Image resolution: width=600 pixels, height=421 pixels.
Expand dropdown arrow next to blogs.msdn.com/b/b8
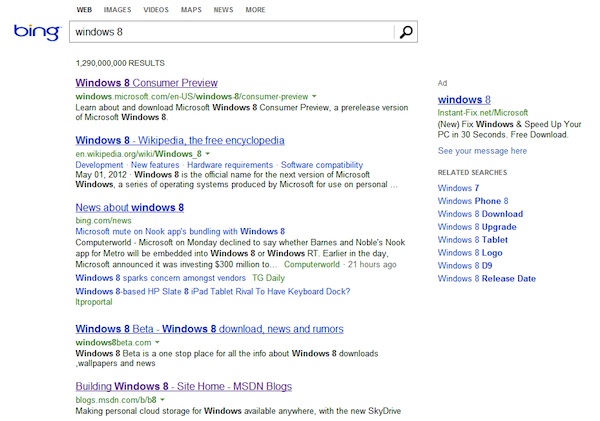163,400
